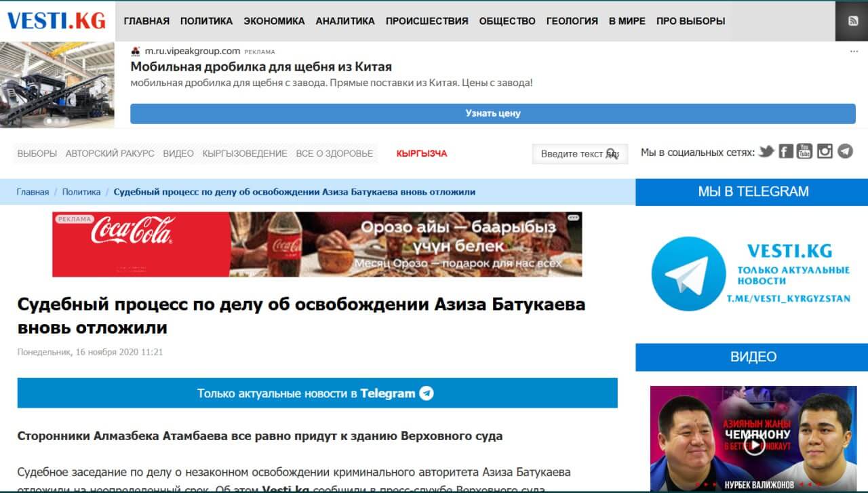Open the Telegram icon in social row
The image size is (868, 493).
pyautogui.click(x=845, y=151)
